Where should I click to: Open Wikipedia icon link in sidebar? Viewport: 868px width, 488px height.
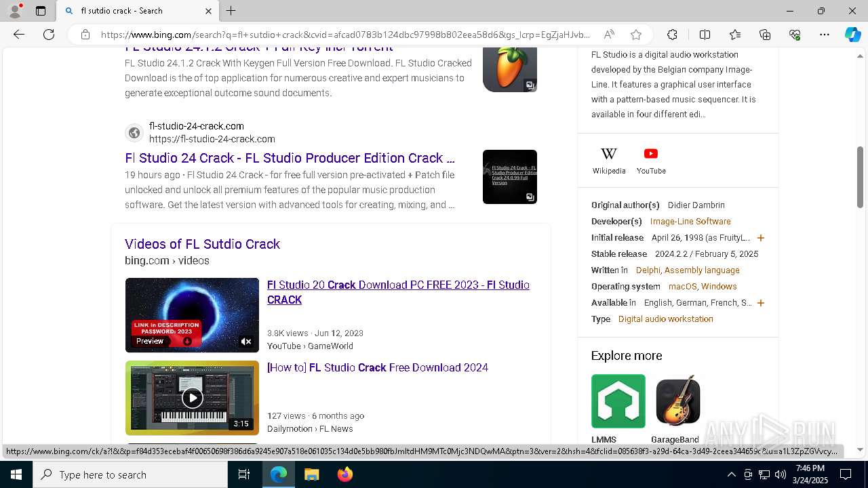tap(609, 161)
